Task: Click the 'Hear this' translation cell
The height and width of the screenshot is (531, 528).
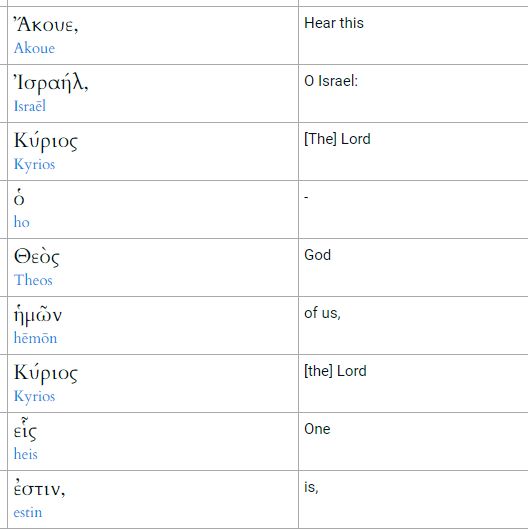Action: 413,35
